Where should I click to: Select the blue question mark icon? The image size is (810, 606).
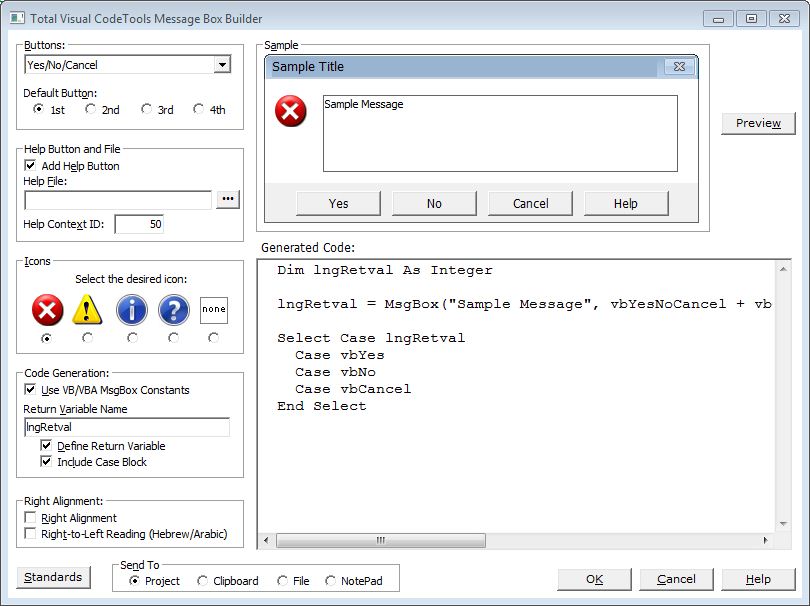(174, 310)
